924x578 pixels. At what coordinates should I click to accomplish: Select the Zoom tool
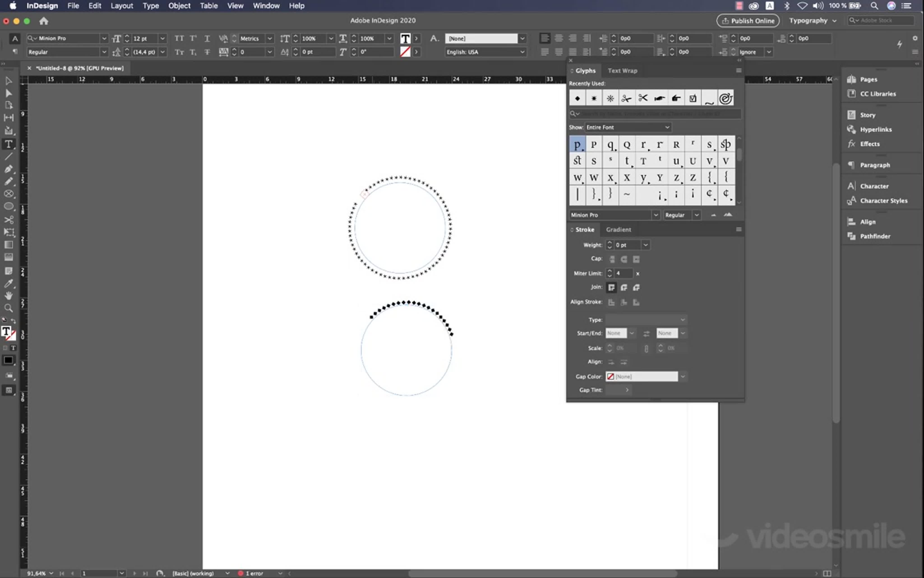(x=8, y=308)
